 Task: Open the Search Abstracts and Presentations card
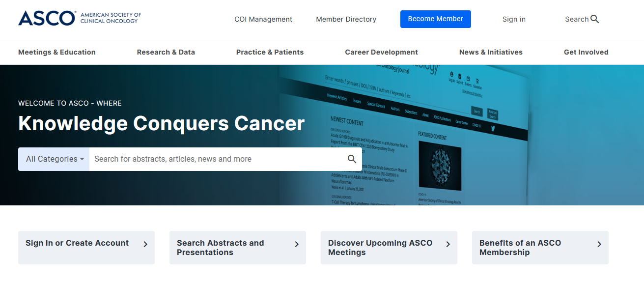click(x=238, y=248)
